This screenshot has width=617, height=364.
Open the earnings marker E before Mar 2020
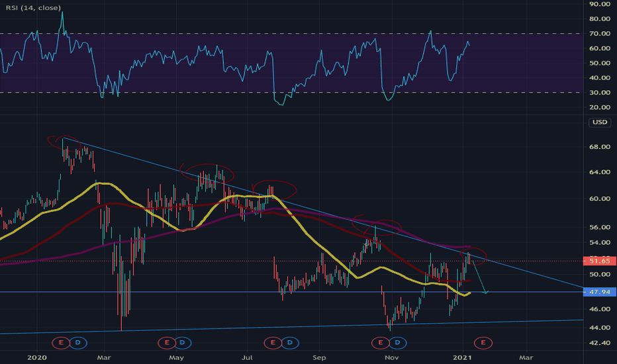(x=61, y=343)
